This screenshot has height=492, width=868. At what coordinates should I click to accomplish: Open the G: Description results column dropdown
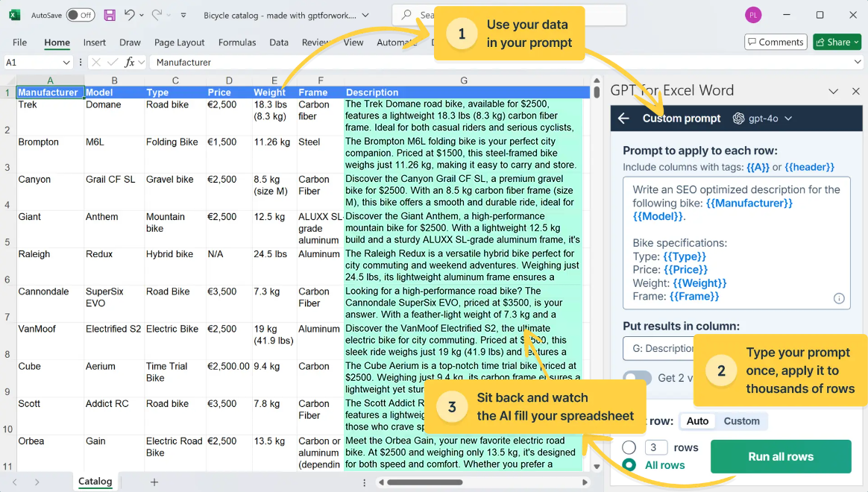658,348
